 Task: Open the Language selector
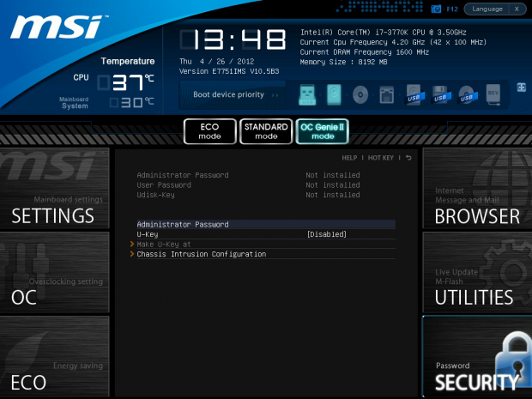[487, 9]
